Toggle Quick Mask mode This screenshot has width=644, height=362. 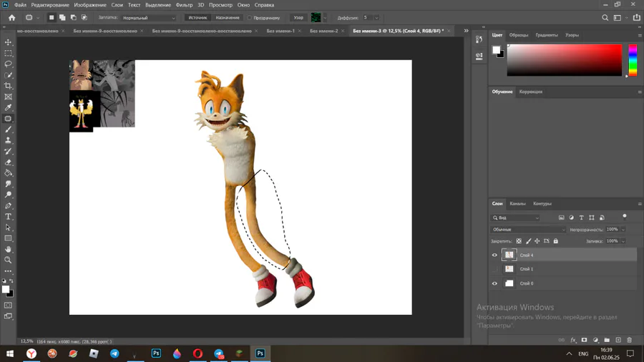[8, 305]
